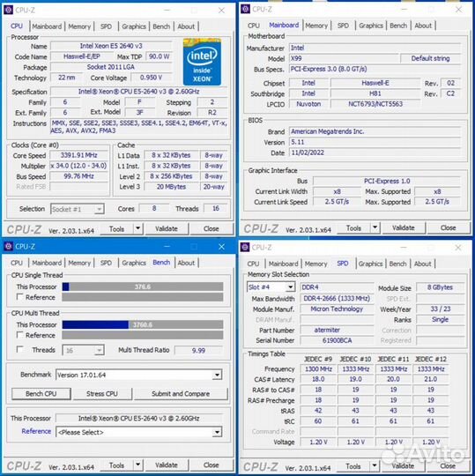
Task: Enable the Reference checkbox under CPU Single Thread
Action: (19, 297)
